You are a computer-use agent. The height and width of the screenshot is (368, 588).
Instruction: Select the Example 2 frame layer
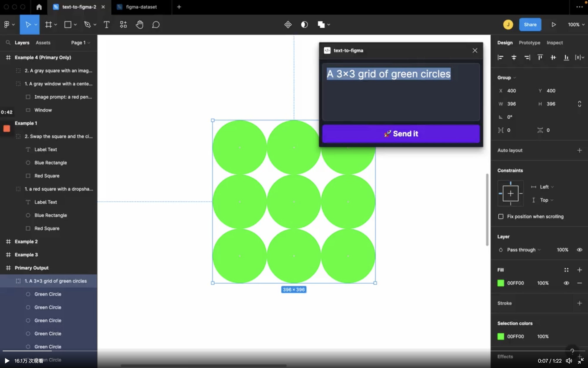click(x=26, y=241)
